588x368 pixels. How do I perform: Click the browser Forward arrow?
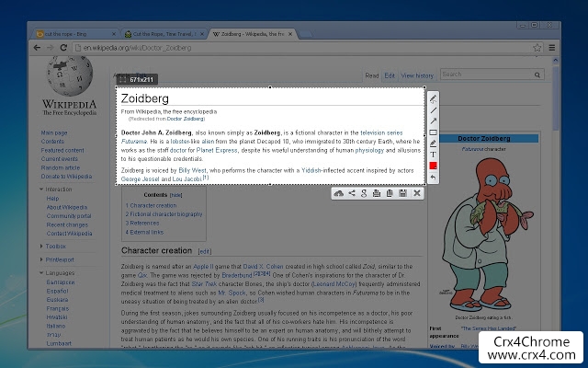click(51, 48)
